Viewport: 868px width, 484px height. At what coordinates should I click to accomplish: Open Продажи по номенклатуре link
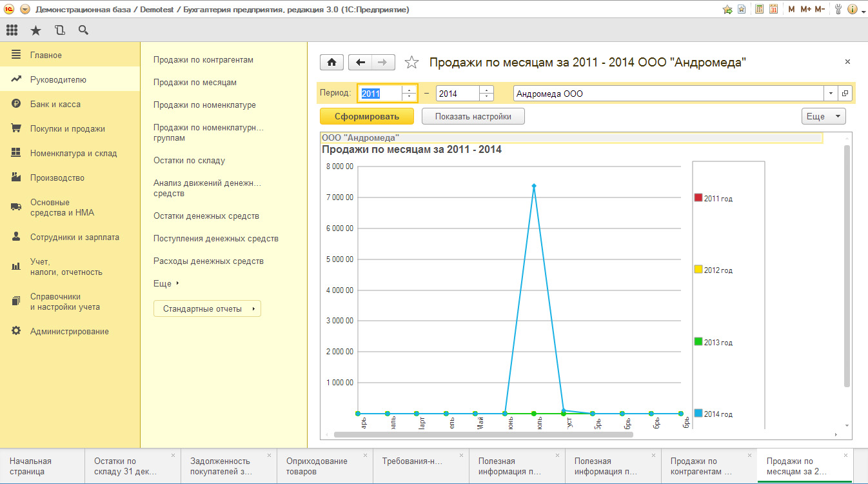204,105
